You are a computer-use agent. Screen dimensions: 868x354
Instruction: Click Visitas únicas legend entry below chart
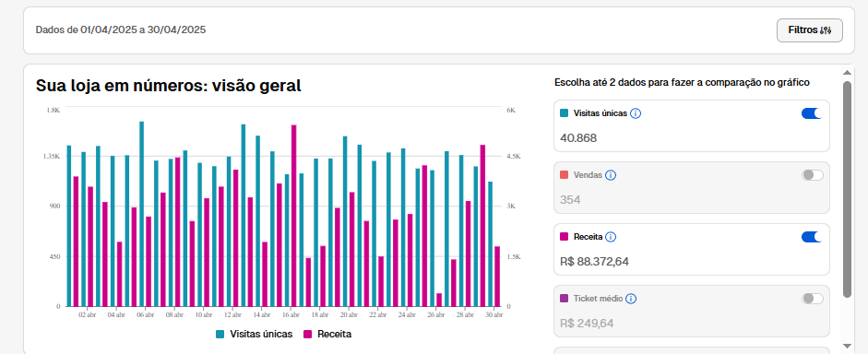(254, 334)
